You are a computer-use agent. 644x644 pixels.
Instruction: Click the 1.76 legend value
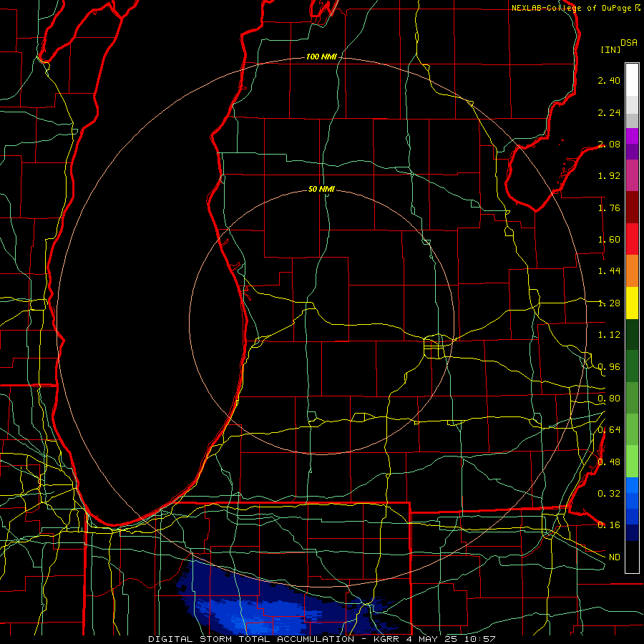(609, 208)
